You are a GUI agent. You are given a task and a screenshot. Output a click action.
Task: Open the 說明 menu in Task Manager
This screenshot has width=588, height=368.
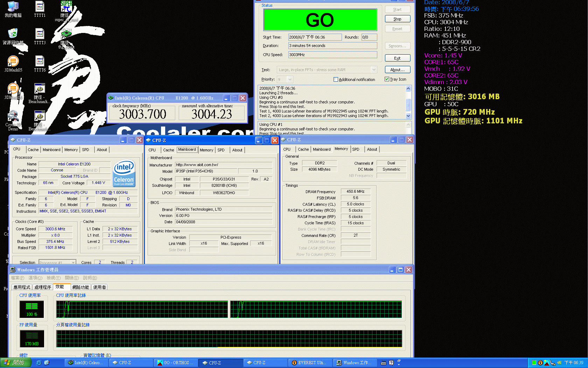tap(90, 278)
